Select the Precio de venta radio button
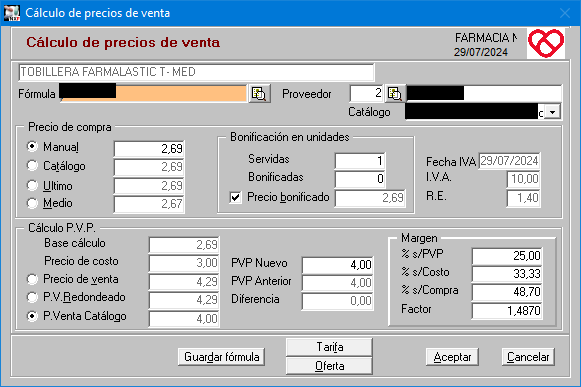 click(32, 279)
